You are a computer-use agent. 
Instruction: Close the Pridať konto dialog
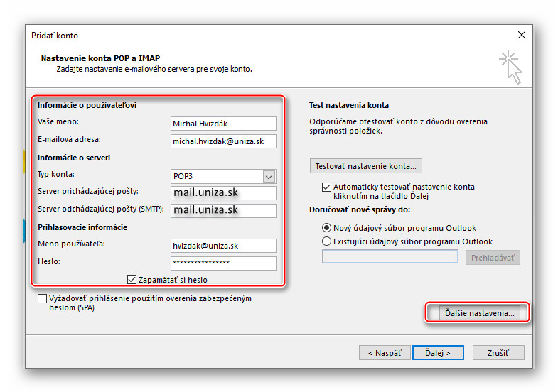pos(522,35)
